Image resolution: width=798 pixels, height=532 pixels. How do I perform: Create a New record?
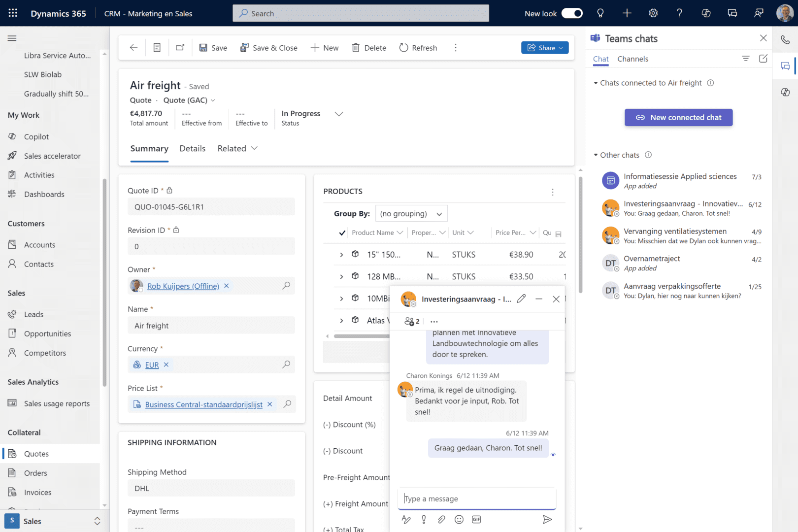coord(325,48)
